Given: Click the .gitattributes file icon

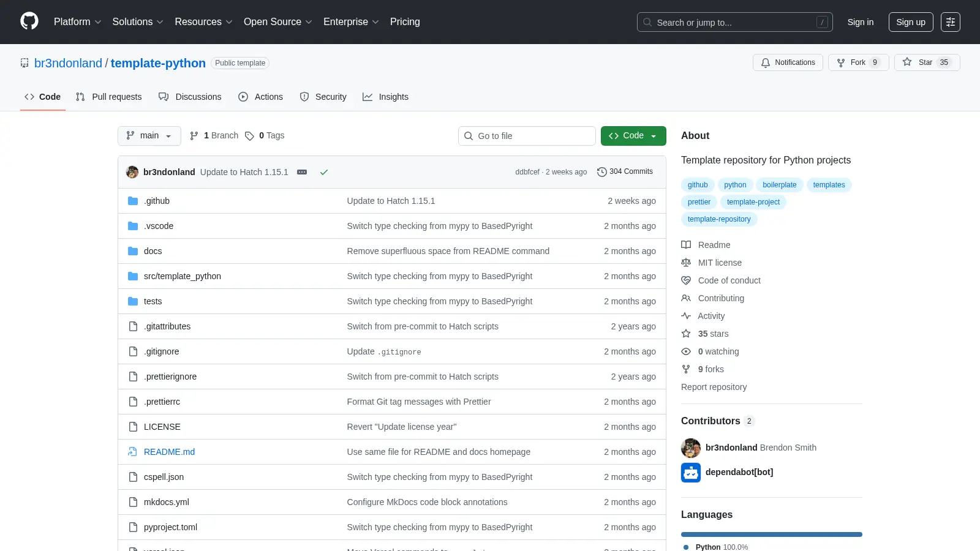Looking at the screenshot, I should tap(133, 326).
